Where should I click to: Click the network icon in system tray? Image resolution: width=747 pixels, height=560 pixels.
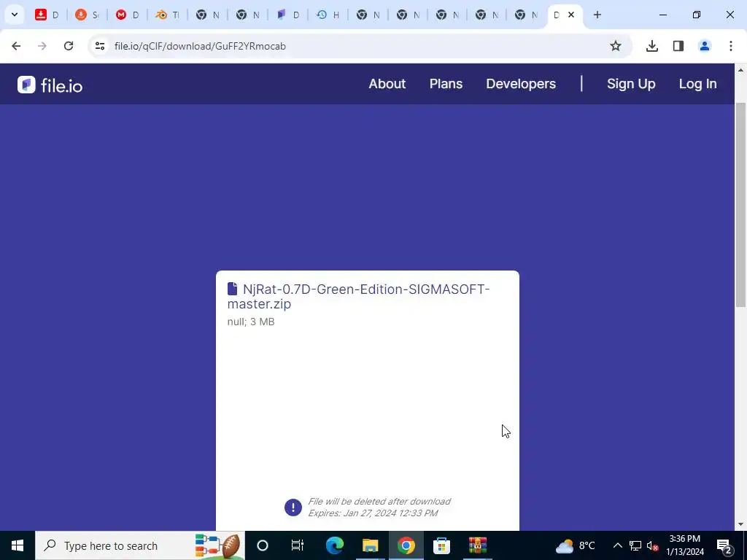[635, 545]
